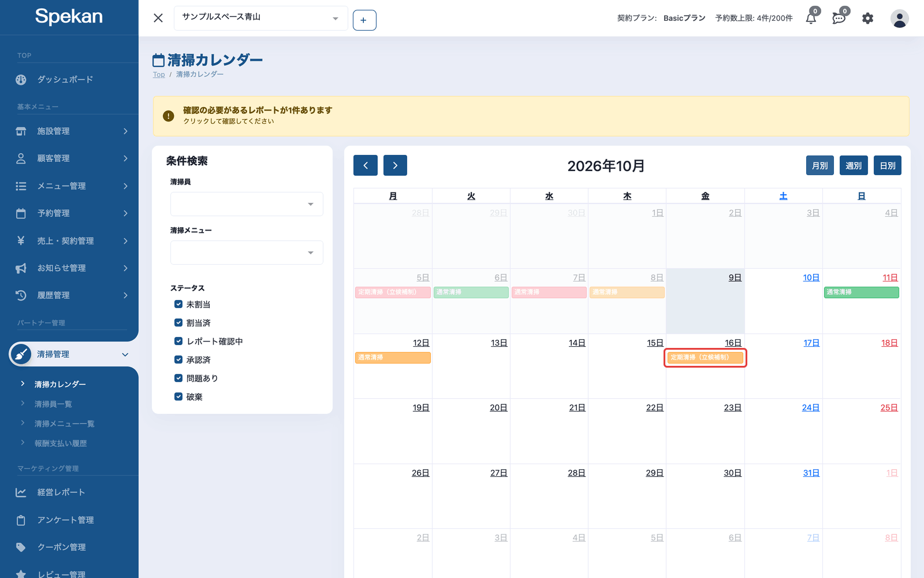Open the chat messages icon
This screenshot has width=924, height=578.
(839, 18)
